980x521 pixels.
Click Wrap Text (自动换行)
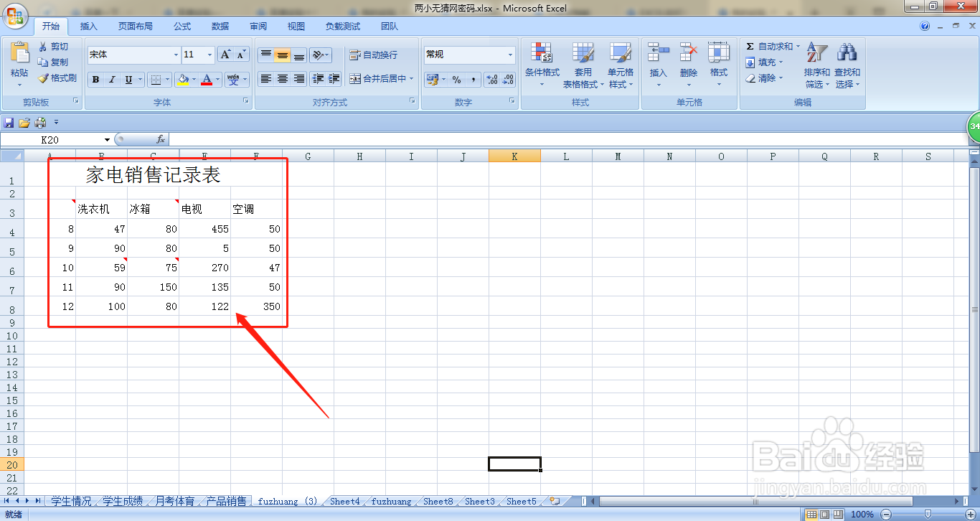(373, 55)
